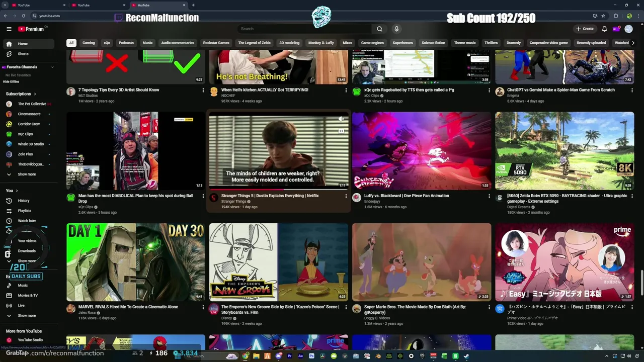Select the Rockstar Games filter chip
The image size is (644, 362).
tap(216, 43)
